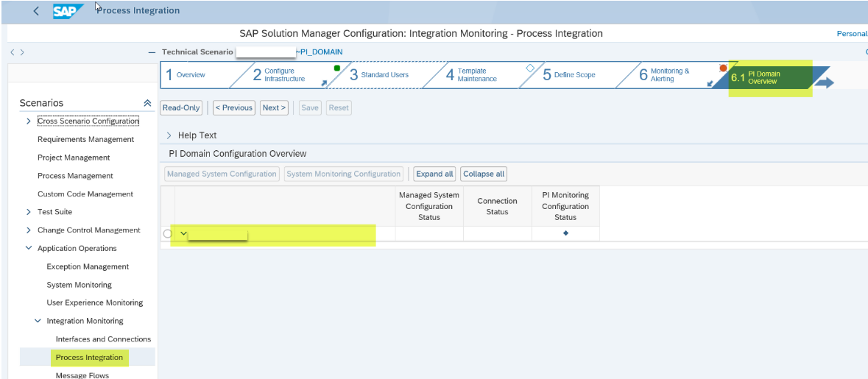This screenshot has height=379, width=868.
Task: Click the minus icon before Technical Scenario
Action: [x=152, y=52]
